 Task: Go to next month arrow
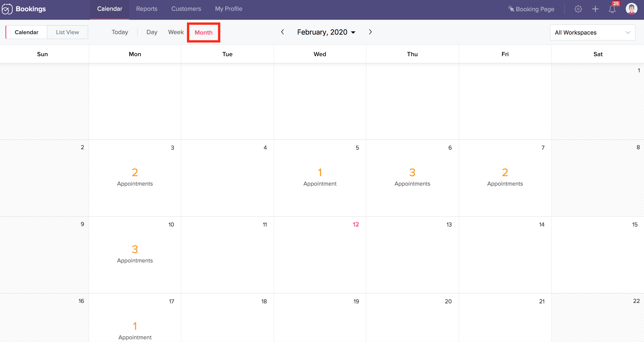pos(370,32)
